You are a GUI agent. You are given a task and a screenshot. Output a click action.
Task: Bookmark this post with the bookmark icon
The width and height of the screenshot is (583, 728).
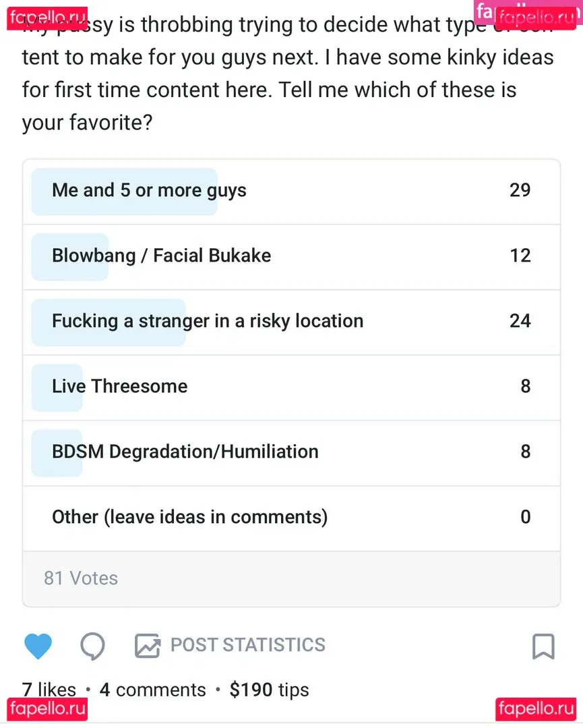pyautogui.click(x=543, y=646)
